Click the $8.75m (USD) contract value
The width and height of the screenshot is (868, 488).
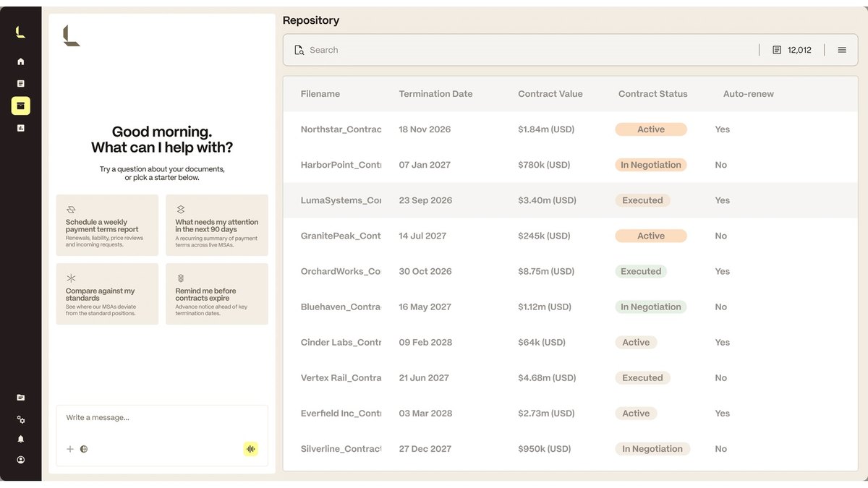(x=546, y=271)
